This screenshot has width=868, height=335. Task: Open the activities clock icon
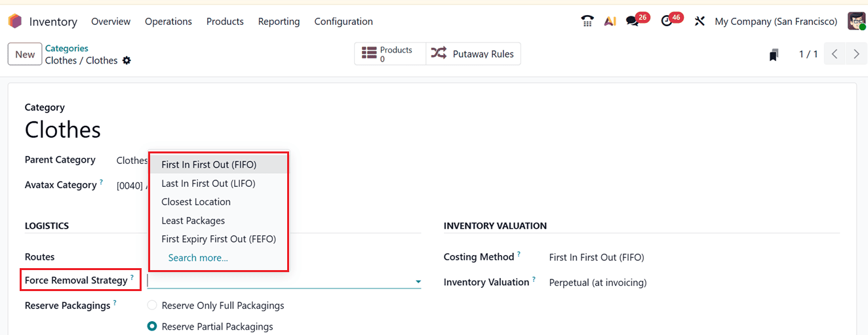[x=667, y=21]
